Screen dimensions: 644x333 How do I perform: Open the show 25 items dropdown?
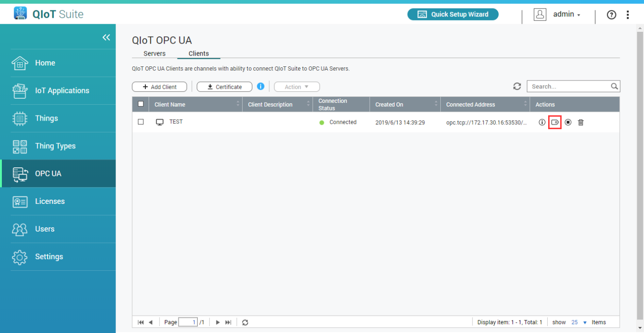(x=579, y=322)
